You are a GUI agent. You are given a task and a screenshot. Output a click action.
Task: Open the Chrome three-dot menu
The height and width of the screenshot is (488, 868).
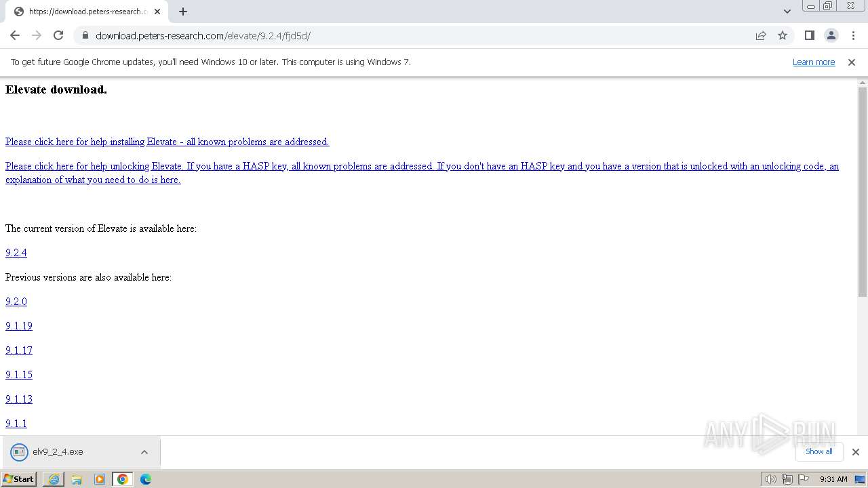tap(852, 35)
